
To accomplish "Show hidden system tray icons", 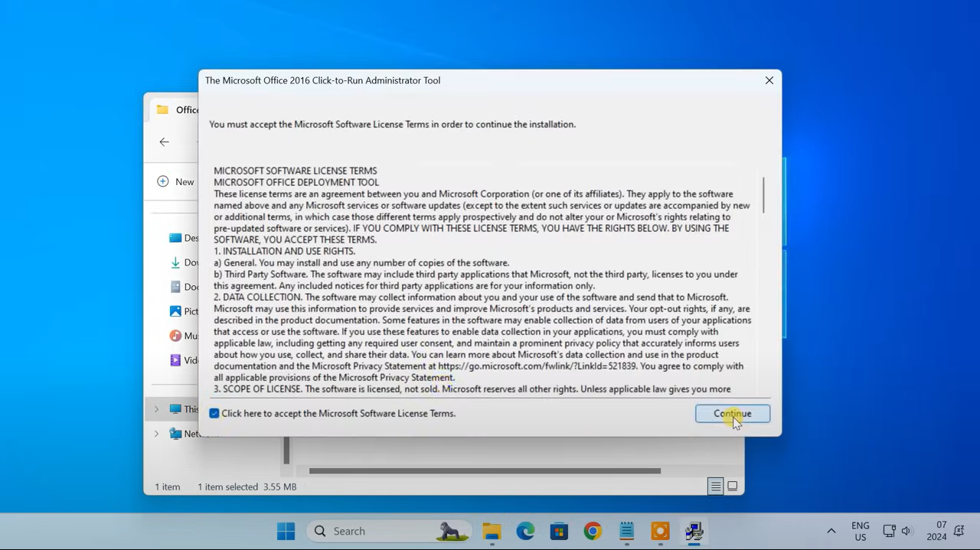I will click(x=831, y=531).
